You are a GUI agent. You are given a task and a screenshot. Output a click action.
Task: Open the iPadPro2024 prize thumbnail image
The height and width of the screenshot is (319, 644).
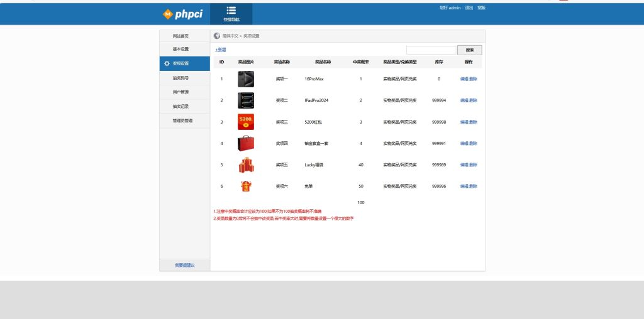point(246,100)
